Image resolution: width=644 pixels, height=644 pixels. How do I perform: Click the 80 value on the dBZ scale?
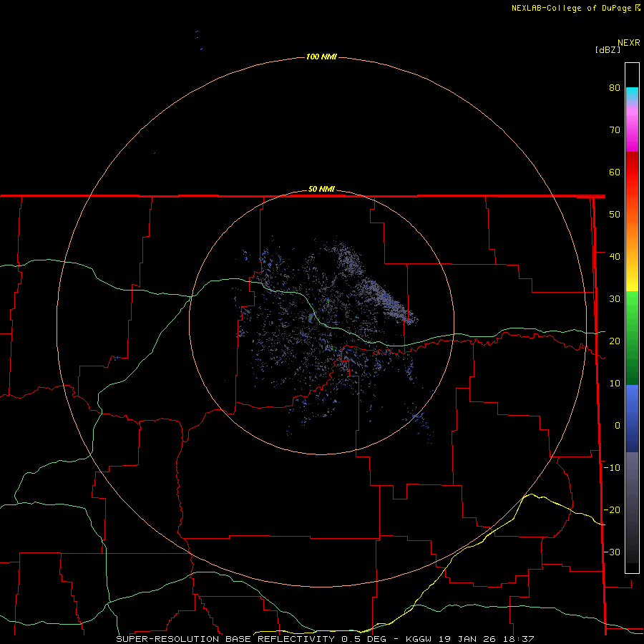615,88
